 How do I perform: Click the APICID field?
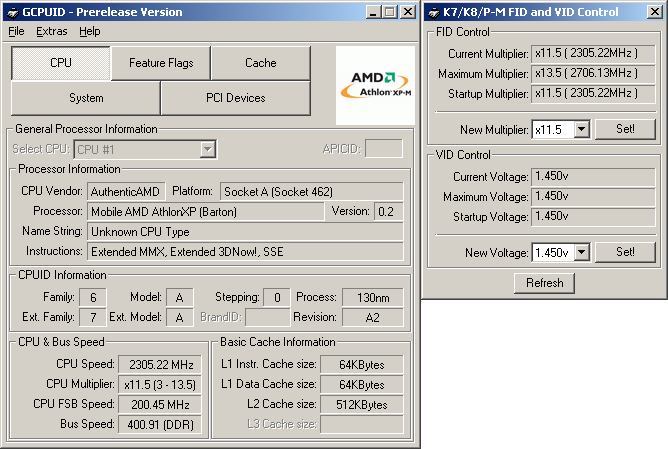[383, 149]
